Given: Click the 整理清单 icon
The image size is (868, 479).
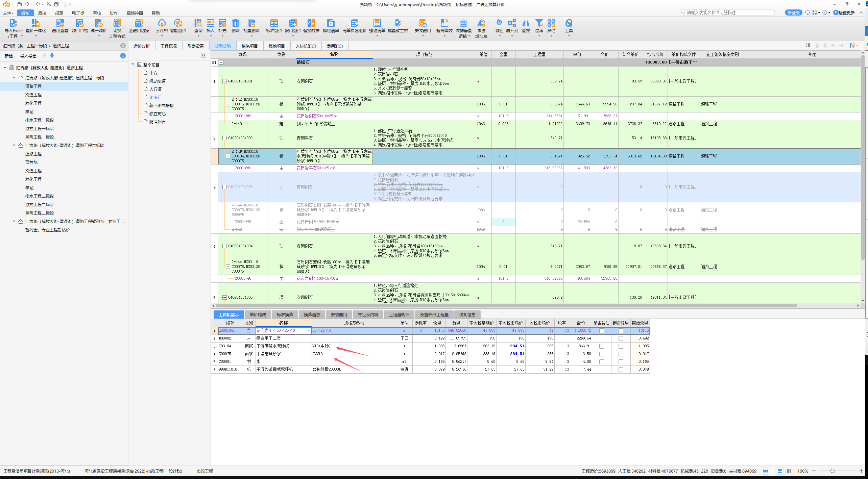Looking at the screenshot, I should [377, 23].
